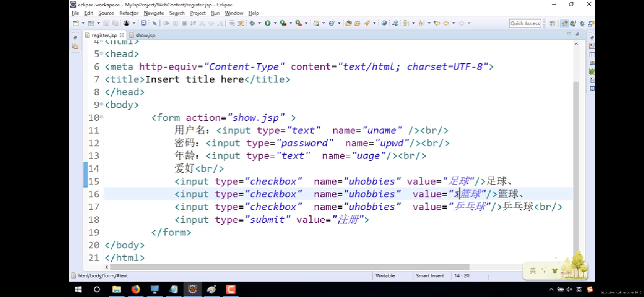The width and height of the screenshot is (644, 297).
Task: Click the editor horizontal scrollbar thumb
Action: 290,267
